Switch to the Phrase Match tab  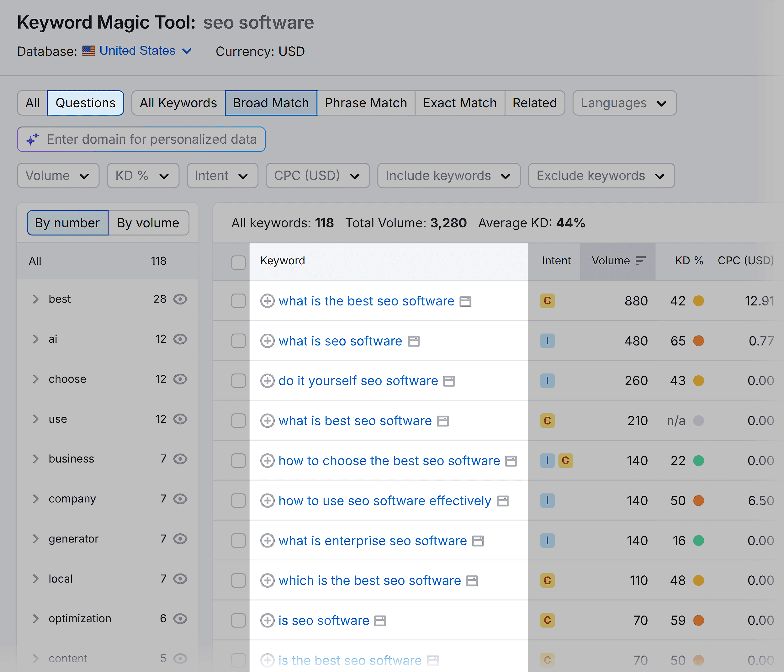[366, 103]
